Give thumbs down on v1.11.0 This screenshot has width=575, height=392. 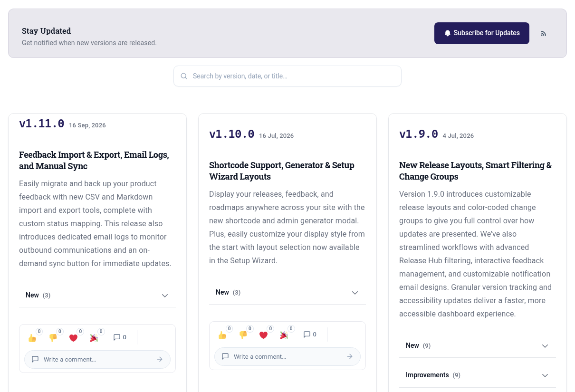[53, 338]
